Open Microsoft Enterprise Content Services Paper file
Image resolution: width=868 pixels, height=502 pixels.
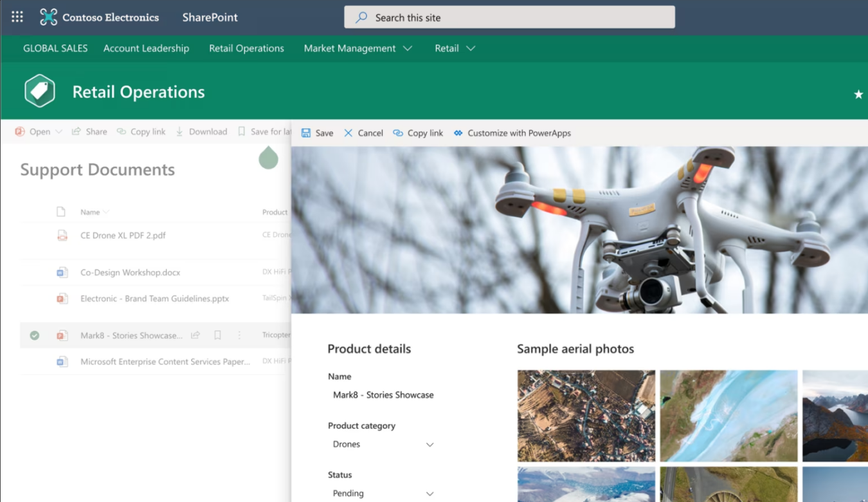165,362
